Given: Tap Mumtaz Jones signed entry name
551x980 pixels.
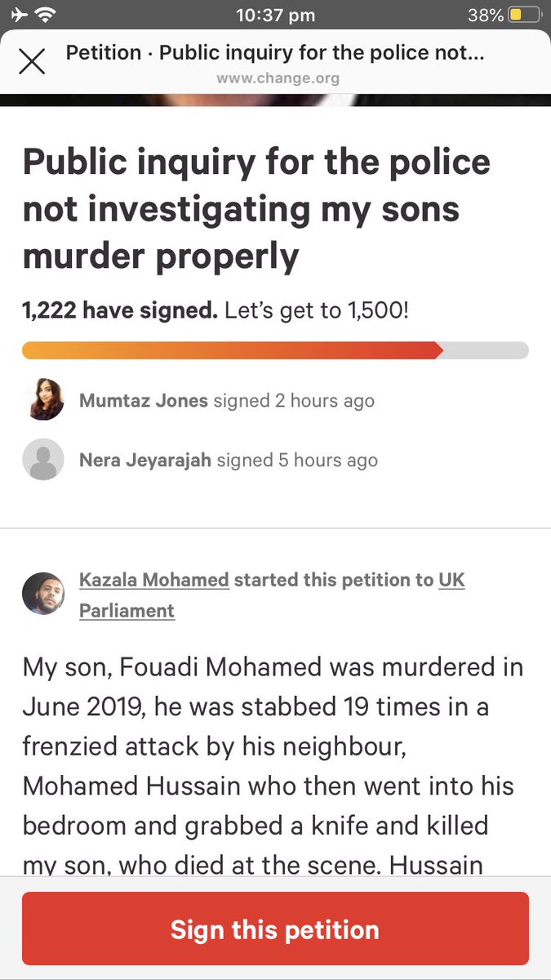Looking at the screenshot, I should (144, 401).
